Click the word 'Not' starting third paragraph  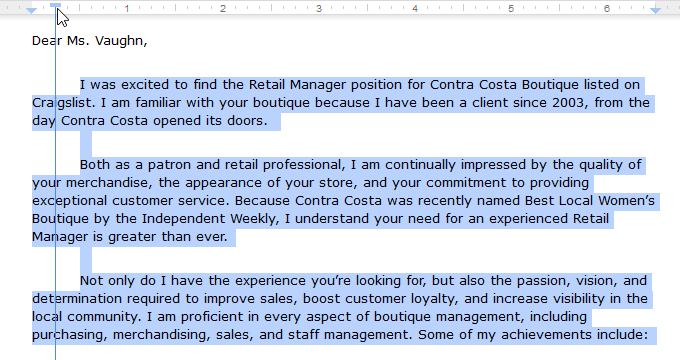[x=91, y=281]
